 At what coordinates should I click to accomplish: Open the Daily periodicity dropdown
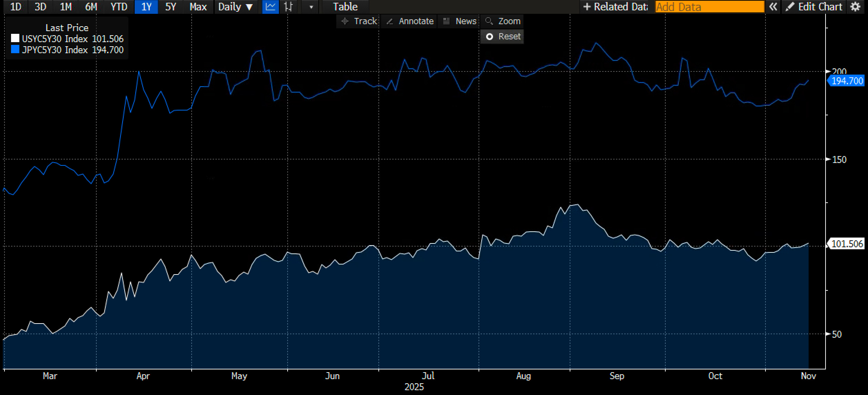(x=235, y=7)
